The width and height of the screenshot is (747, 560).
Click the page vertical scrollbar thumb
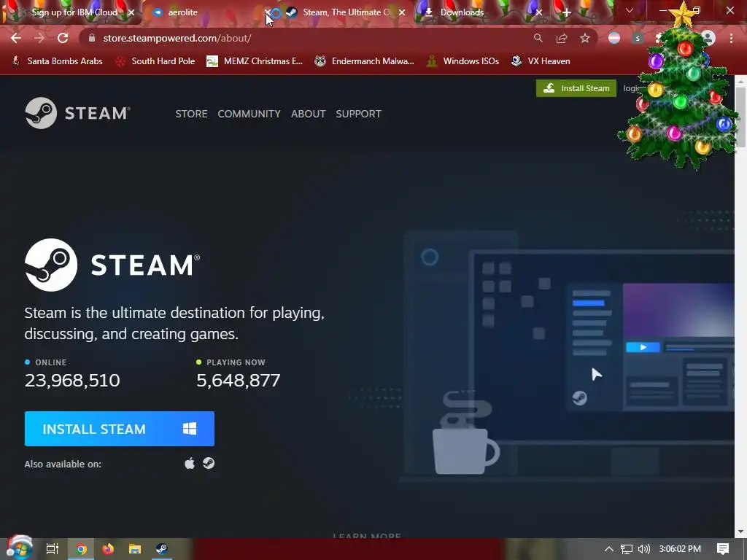coord(741,116)
